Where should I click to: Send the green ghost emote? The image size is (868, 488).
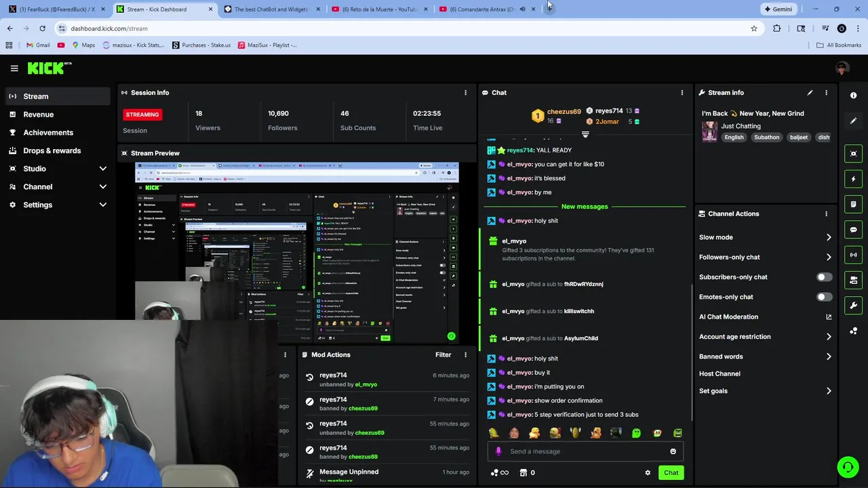636,433
